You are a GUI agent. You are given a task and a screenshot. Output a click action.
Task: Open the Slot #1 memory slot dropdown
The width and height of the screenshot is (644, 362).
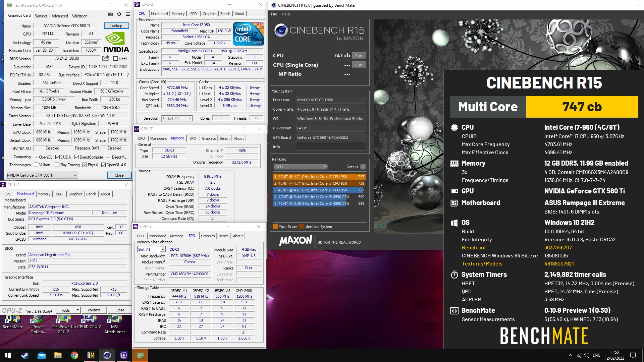[x=151, y=249]
